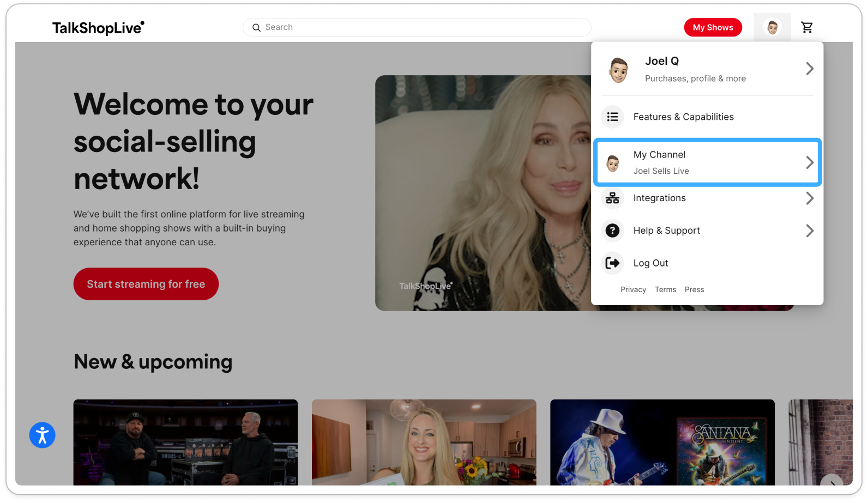Click the 'Purchases, profile & more' subtitle
Image resolution: width=868 pixels, height=503 pixels.
695,78
